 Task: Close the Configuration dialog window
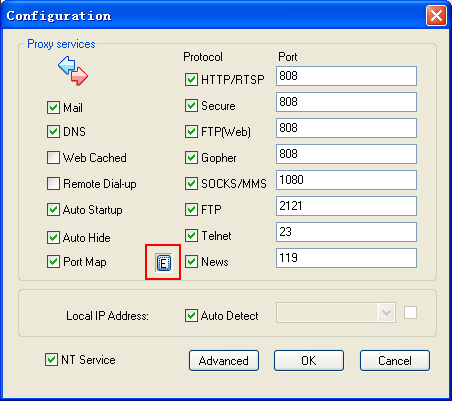tap(436, 15)
